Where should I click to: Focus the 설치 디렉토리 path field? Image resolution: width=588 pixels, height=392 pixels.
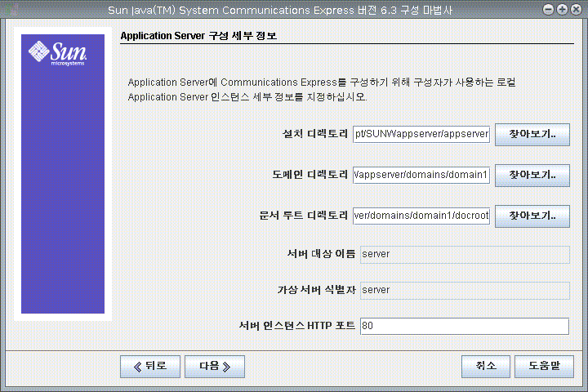(421, 134)
